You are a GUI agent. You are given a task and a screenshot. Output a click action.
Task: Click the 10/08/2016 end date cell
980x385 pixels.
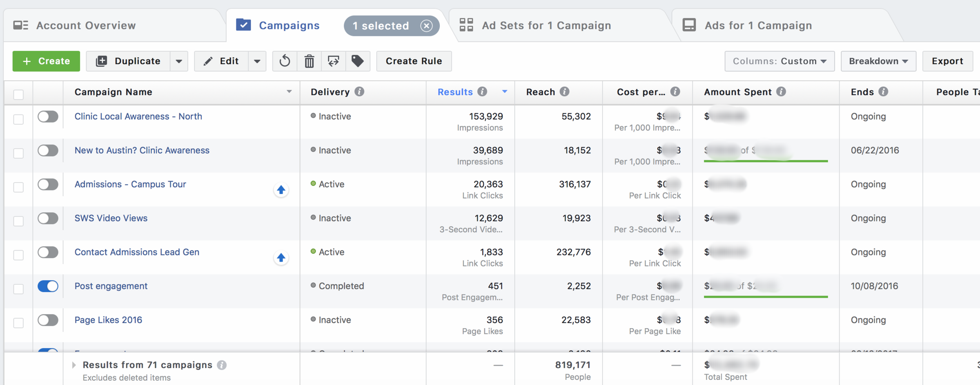click(874, 286)
